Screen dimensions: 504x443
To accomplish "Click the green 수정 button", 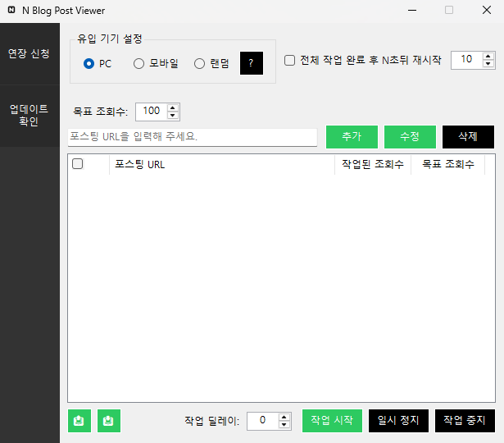I will (x=410, y=137).
